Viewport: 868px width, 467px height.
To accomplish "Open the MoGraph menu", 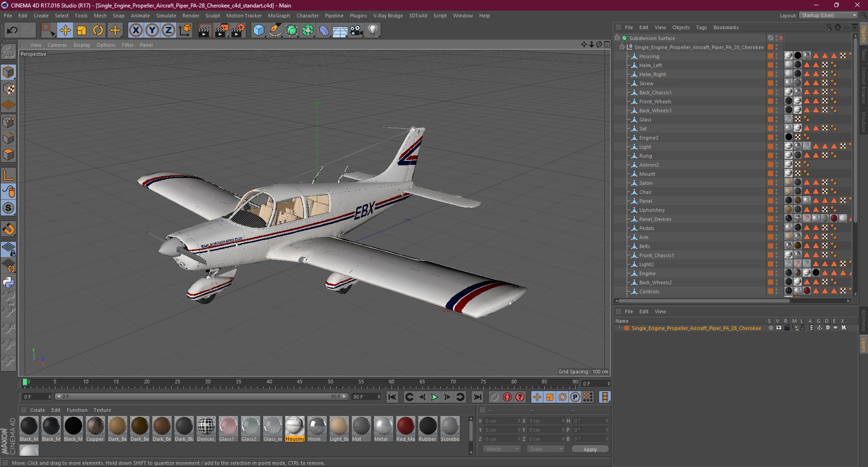I will (278, 15).
